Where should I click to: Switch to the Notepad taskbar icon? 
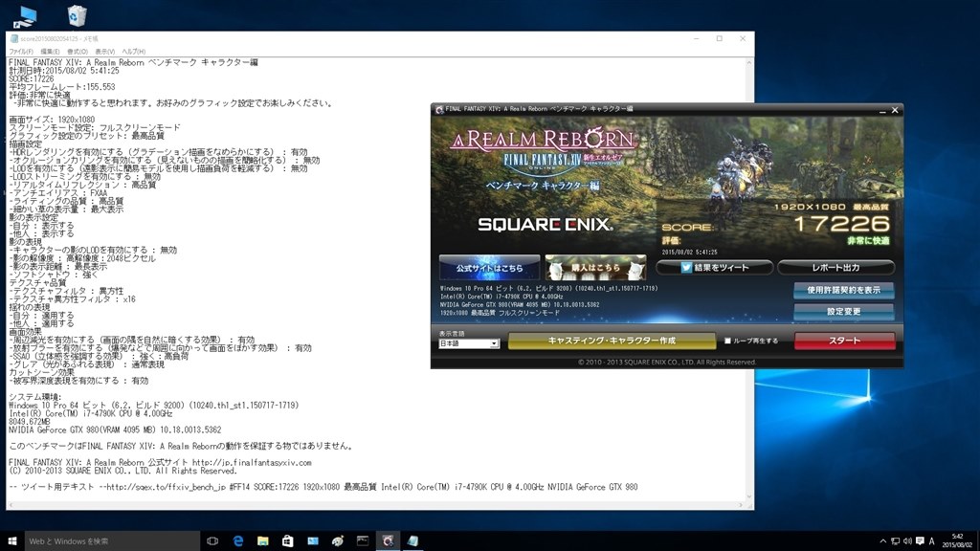pos(412,541)
